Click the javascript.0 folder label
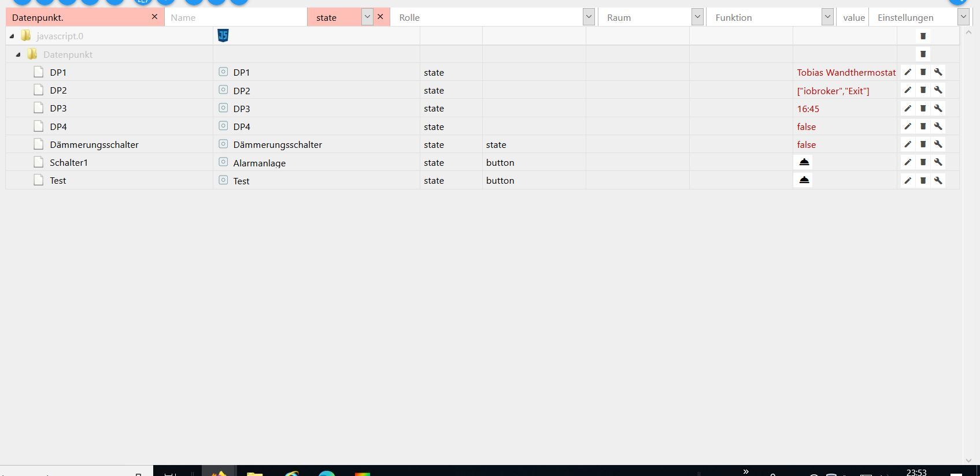This screenshot has height=476, width=980. 60,36
